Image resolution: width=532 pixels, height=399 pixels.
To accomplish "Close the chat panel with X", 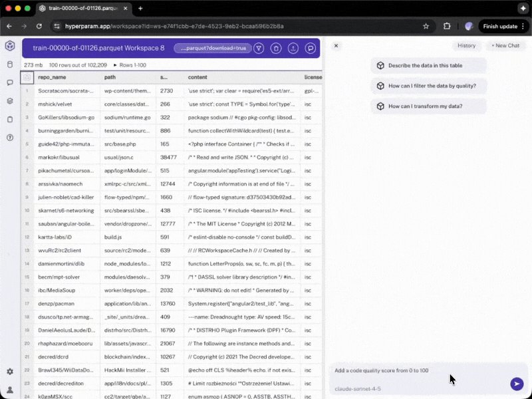I will pyautogui.click(x=336, y=45).
